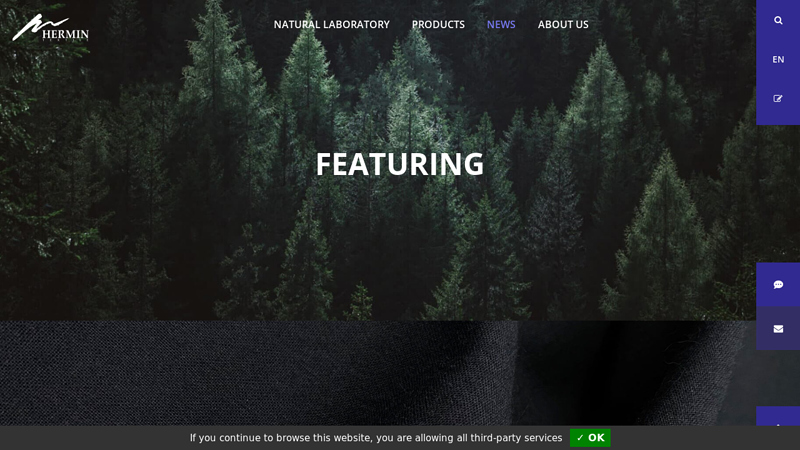Click the pencil edit icon in sidebar
Viewport: 800px width, 450px height.
(778, 98)
